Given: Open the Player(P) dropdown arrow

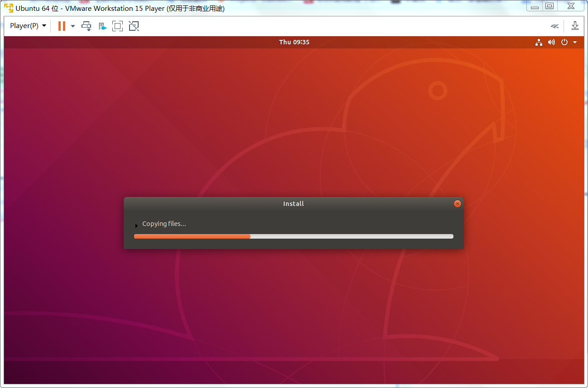Looking at the screenshot, I should (43, 26).
